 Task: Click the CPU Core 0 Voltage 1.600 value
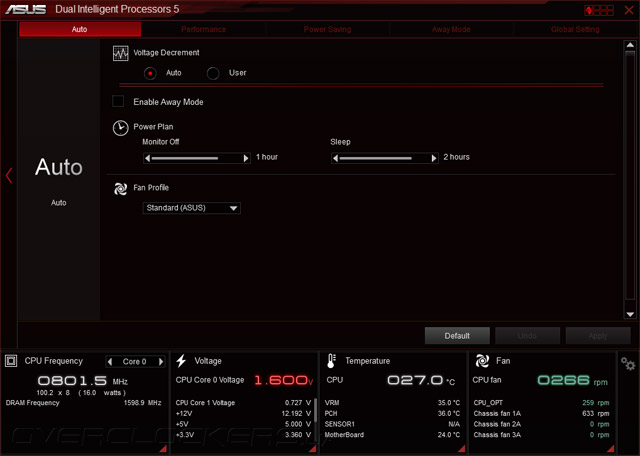[283, 380]
